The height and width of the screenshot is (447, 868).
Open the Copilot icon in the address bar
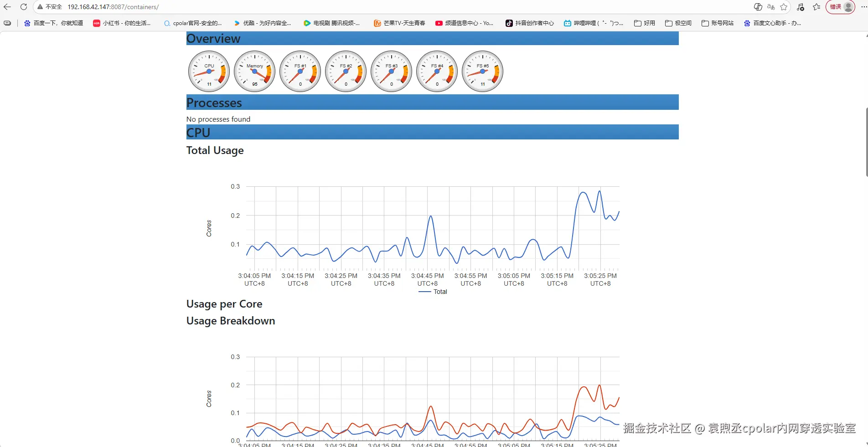click(758, 7)
